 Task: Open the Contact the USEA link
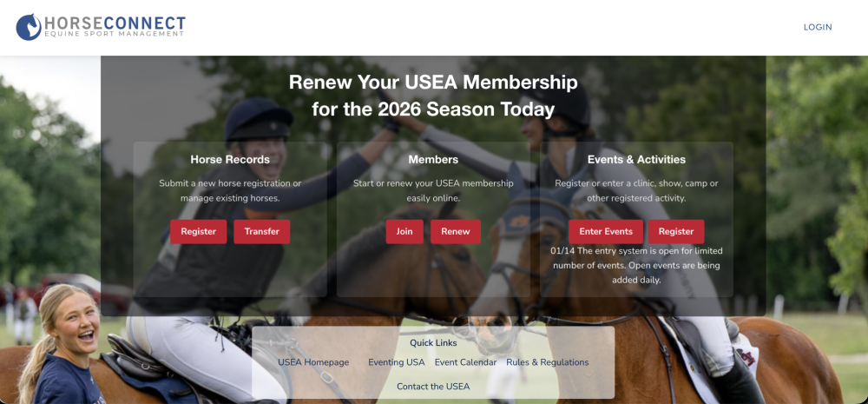tap(433, 387)
